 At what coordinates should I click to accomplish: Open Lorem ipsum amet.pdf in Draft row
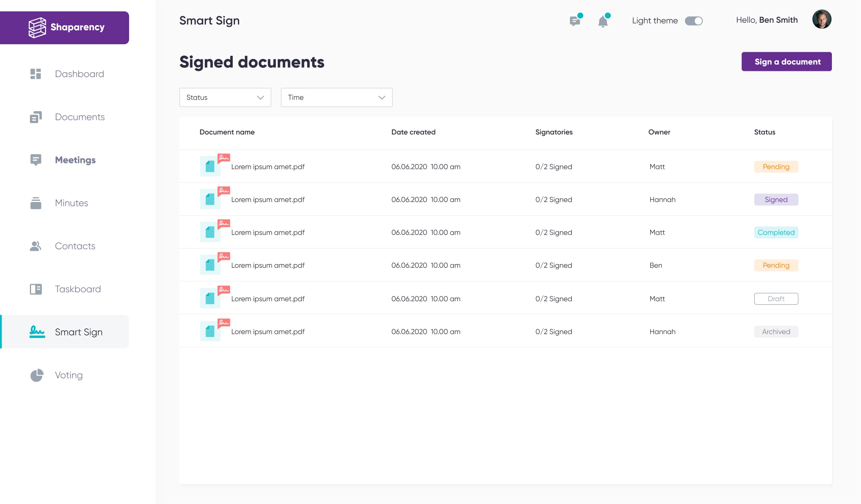(268, 299)
